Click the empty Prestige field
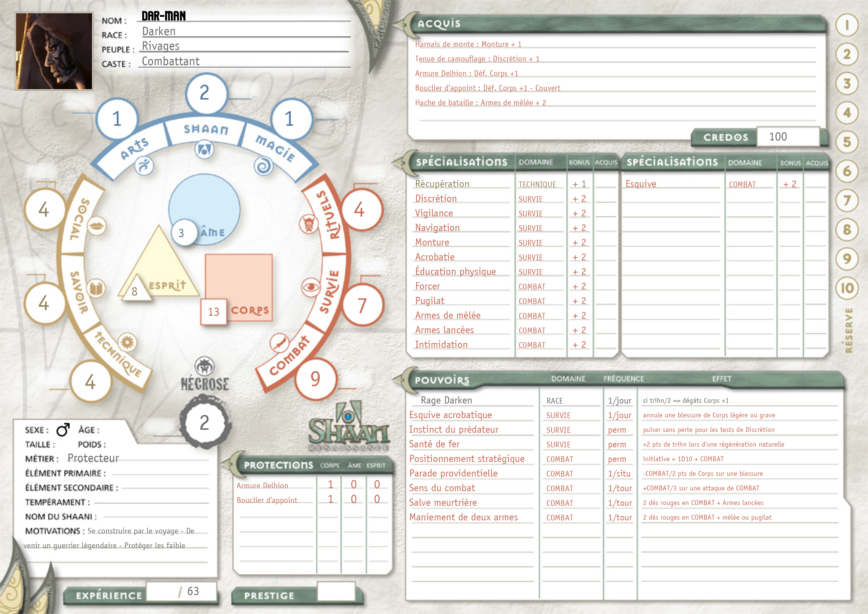This screenshot has height=614, width=868. (x=336, y=591)
